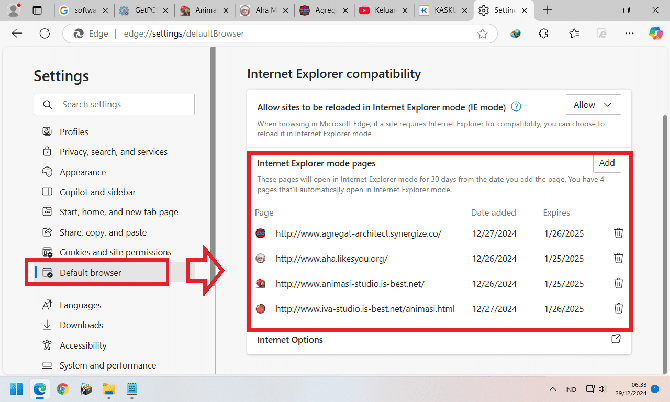Click the Add button for IE mode pages
Screen dimensions: 670x402
coord(607,163)
